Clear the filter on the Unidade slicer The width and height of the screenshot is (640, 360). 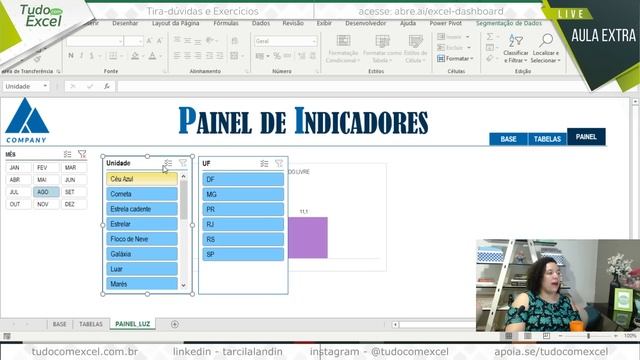(183, 163)
